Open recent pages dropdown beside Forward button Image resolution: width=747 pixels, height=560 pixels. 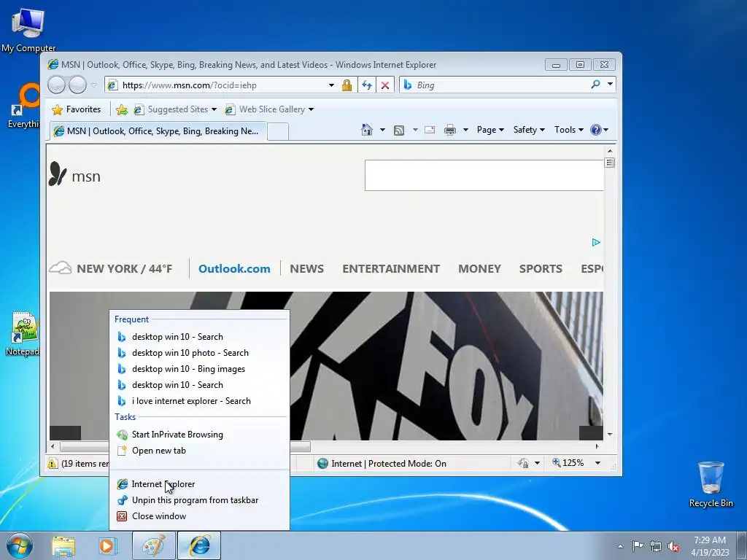94,85
